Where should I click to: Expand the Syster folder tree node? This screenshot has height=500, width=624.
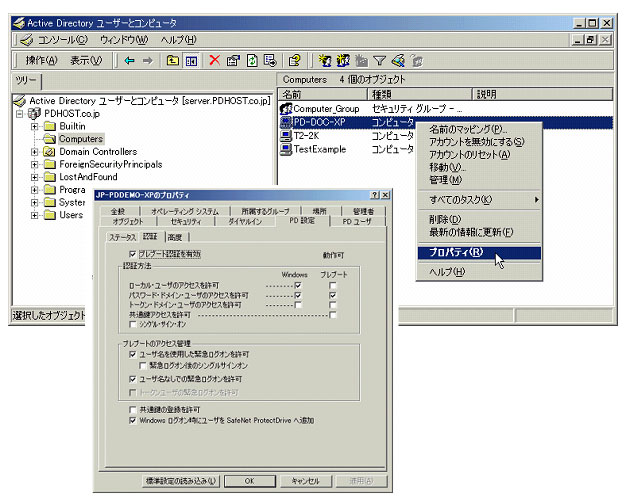35,203
